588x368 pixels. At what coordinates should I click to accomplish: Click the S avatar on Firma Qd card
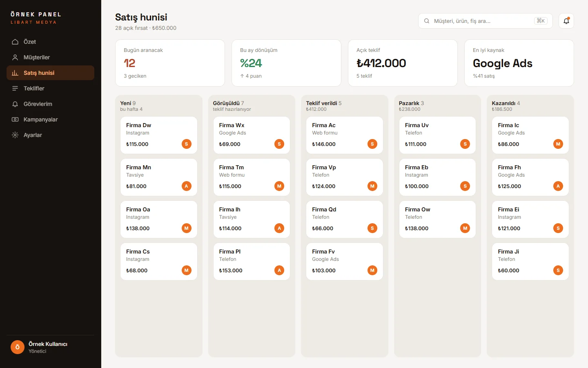[x=372, y=228]
